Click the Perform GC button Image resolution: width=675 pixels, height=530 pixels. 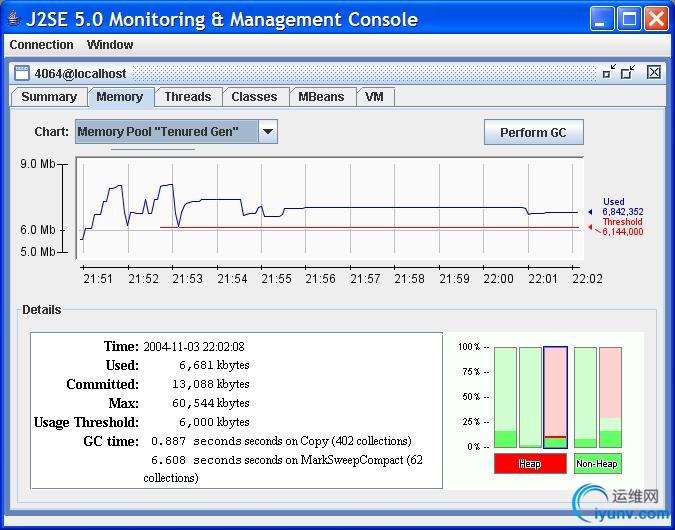click(533, 132)
